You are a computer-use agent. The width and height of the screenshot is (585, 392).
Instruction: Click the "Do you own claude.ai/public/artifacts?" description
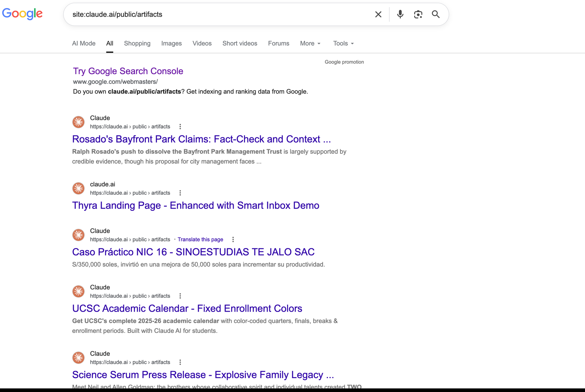pos(190,92)
